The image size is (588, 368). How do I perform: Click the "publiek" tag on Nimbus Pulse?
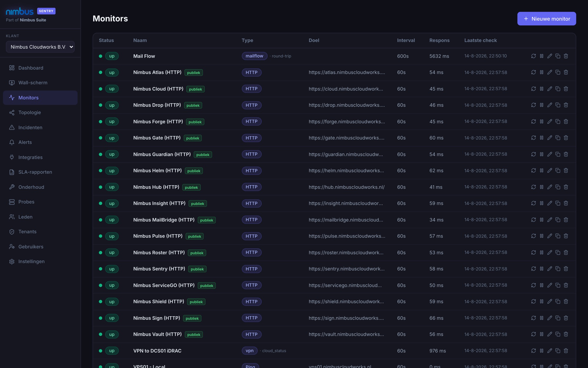tap(195, 236)
